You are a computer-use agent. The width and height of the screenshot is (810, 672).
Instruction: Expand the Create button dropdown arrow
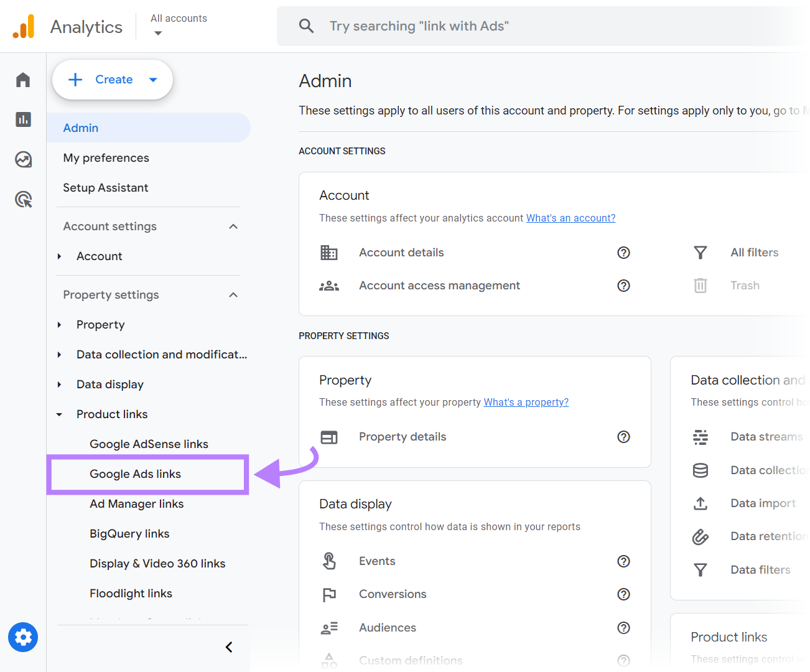pos(153,80)
